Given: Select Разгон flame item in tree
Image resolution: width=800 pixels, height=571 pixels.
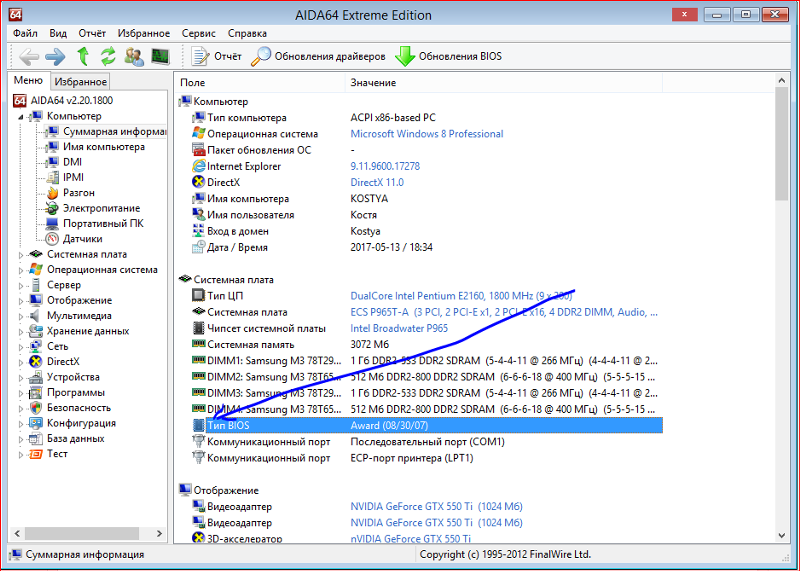Looking at the screenshot, I should coord(78,192).
